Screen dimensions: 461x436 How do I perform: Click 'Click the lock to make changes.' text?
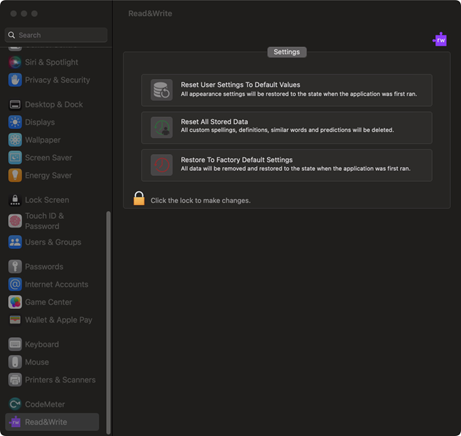[200, 200]
